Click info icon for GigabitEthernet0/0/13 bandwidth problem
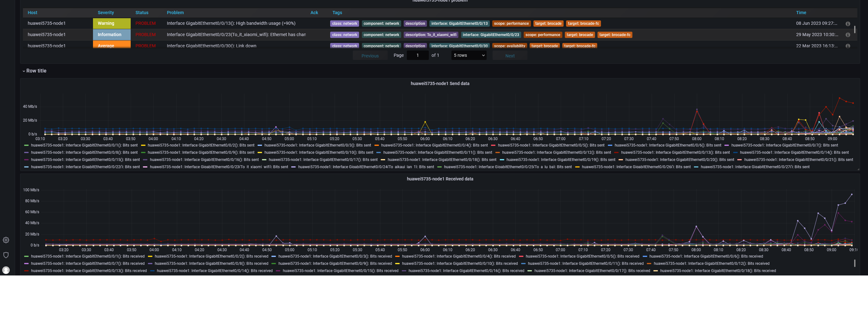The width and height of the screenshot is (868, 331). 848,24
